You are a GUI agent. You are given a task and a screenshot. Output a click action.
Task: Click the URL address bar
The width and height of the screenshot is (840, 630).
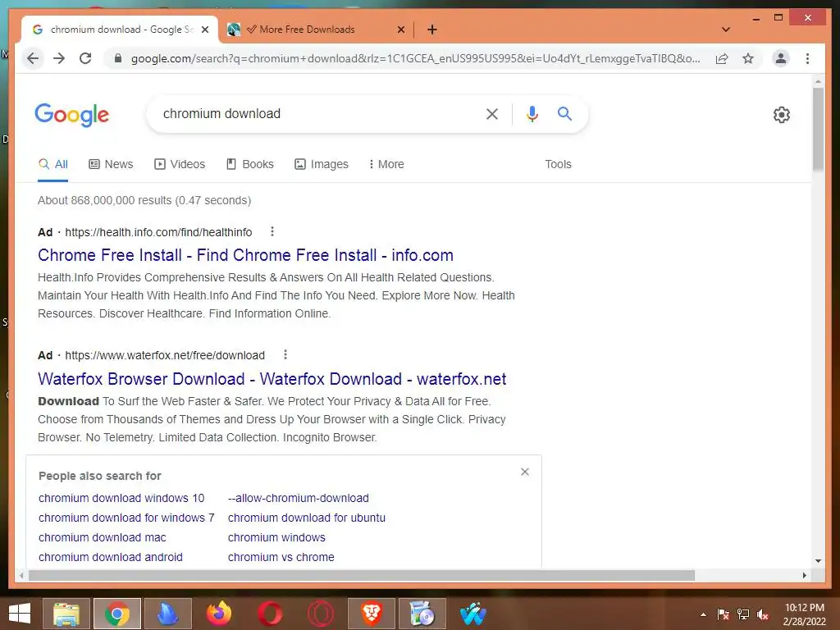tap(416, 58)
